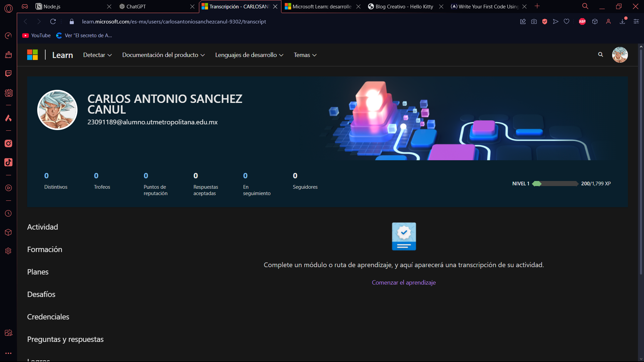Open a new tab with plus
The image size is (644, 362).
tap(537, 6)
